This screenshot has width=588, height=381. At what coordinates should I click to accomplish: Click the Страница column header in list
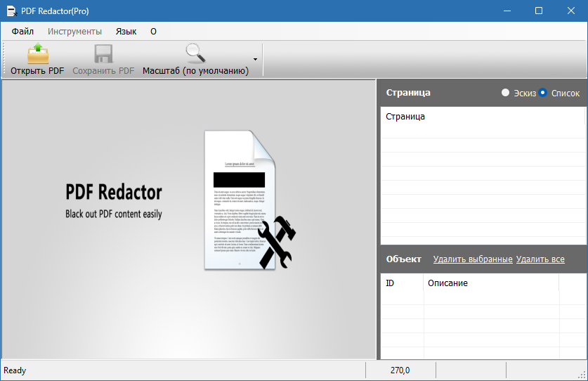[x=483, y=117]
